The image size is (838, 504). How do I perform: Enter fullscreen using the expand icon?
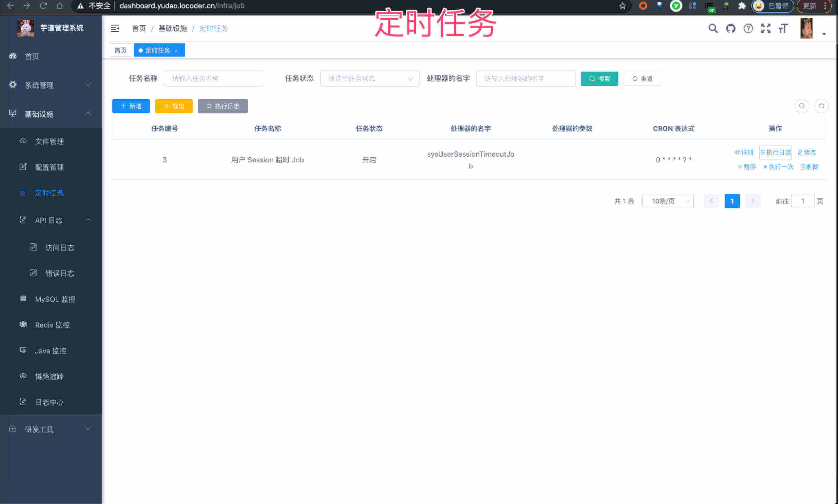click(766, 29)
